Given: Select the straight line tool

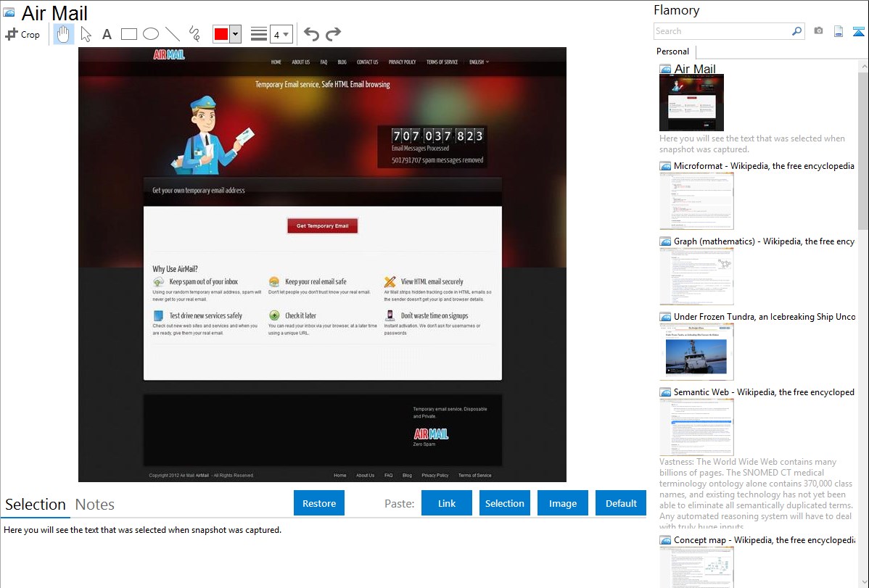Looking at the screenshot, I should 173,34.
